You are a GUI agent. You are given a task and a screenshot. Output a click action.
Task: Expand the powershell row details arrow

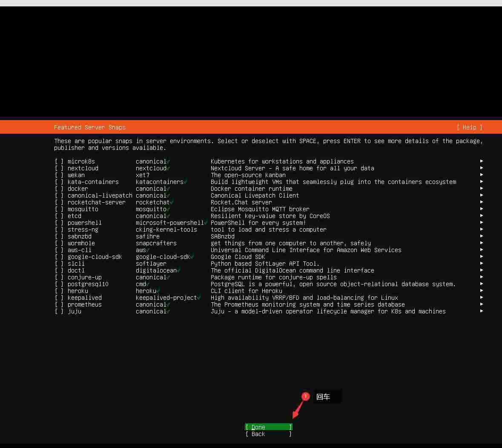(x=481, y=223)
